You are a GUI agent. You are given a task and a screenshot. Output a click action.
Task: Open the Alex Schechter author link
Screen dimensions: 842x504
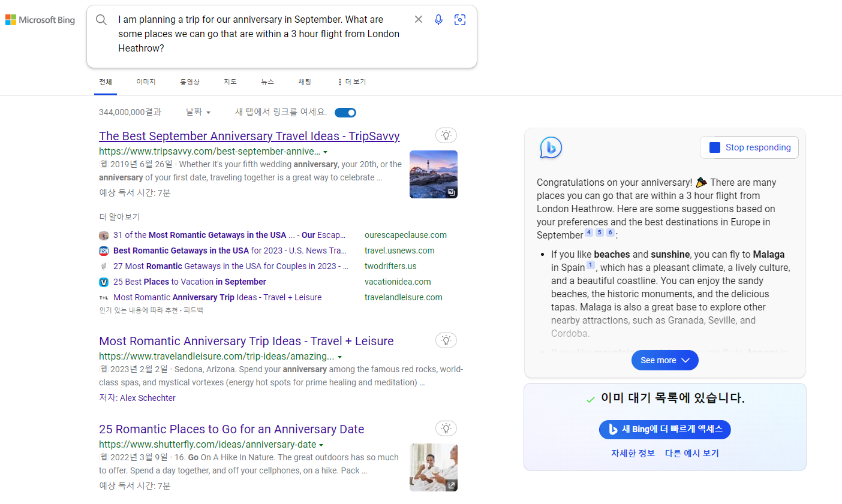tap(148, 398)
